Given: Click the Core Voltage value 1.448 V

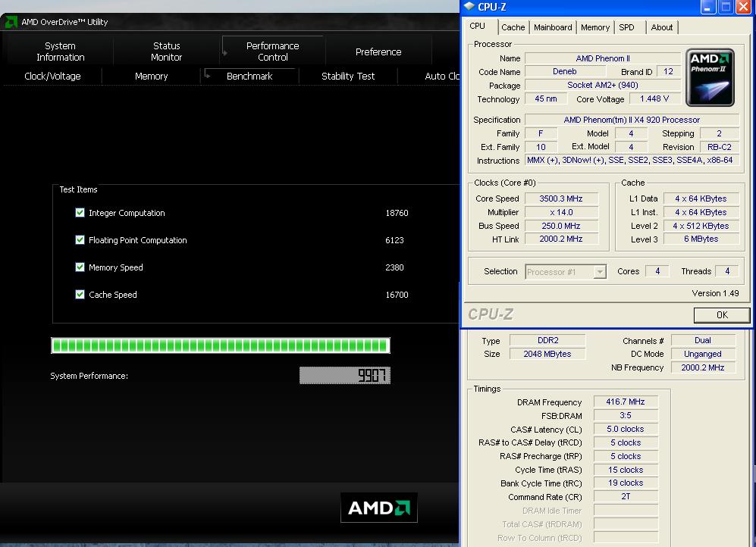Looking at the screenshot, I should 654,98.
